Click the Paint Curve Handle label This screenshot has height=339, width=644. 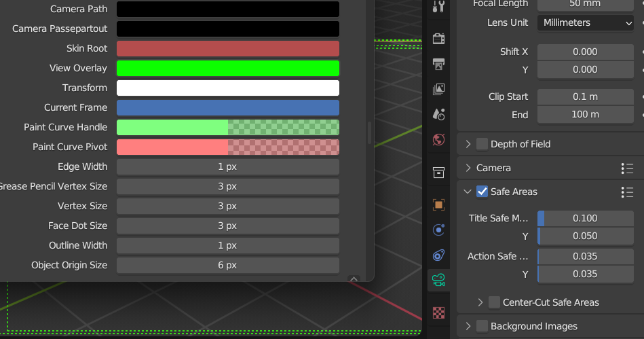(x=66, y=128)
